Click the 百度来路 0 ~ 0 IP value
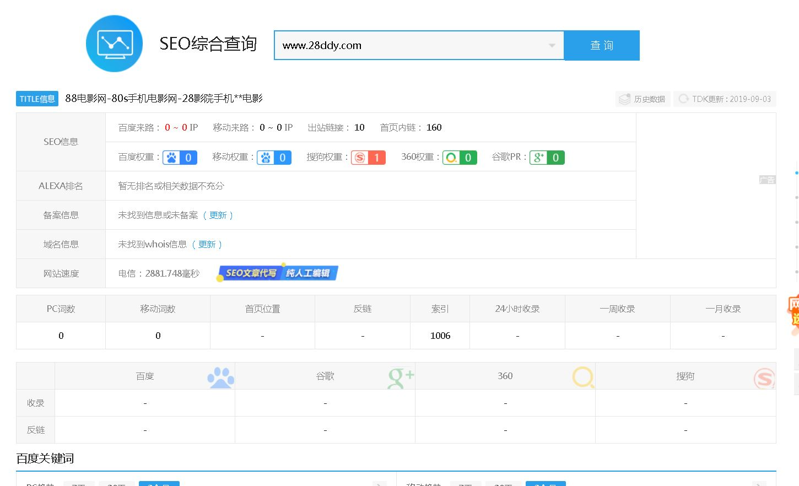The height and width of the screenshot is (486, 799). click(181, 127)
